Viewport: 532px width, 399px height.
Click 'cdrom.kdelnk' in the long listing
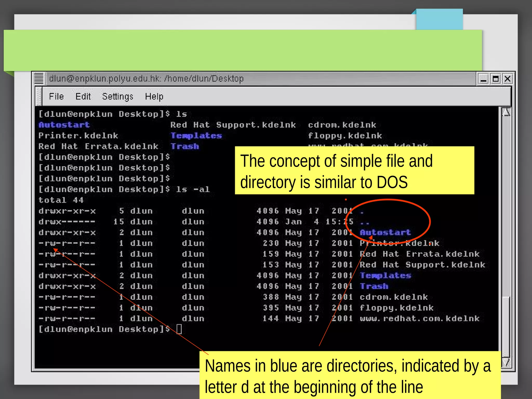pos(394,297)
